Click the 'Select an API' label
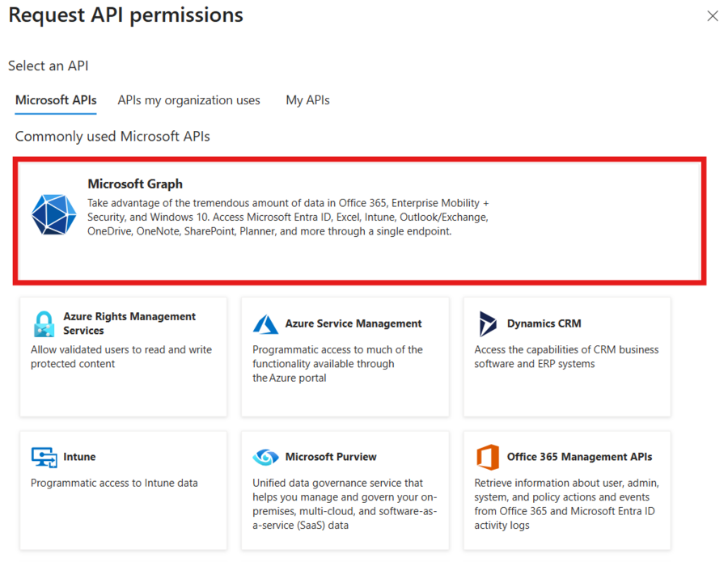728x562 pixels. (49, 65)
